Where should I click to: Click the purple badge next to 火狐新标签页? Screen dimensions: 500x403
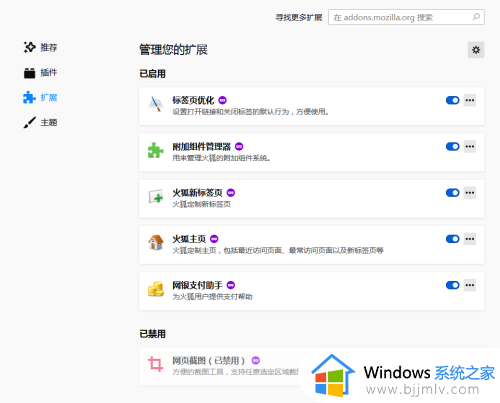pos(231,193)
